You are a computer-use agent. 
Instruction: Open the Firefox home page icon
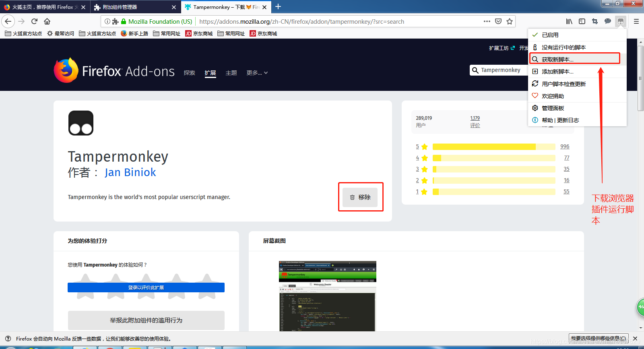pos(47,21)
